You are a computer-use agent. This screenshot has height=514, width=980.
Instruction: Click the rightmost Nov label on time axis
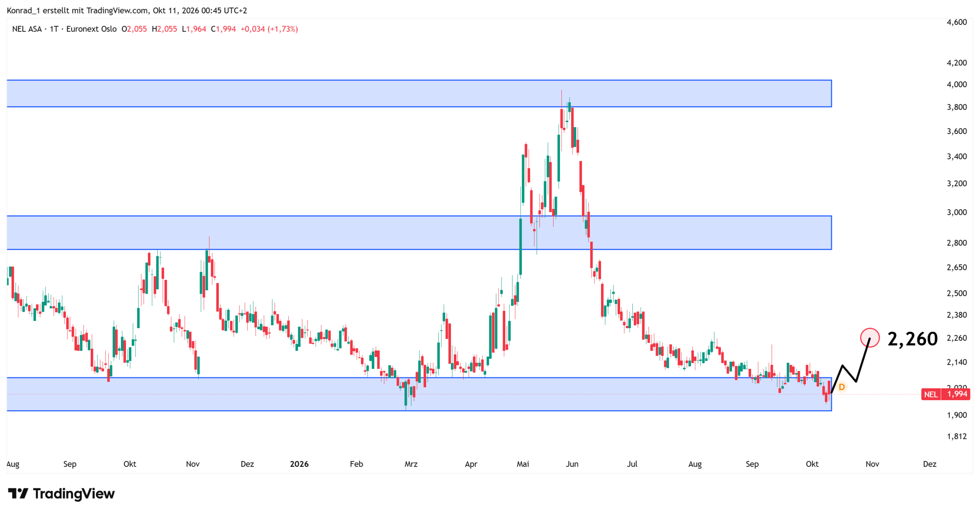tap(872, 464)
